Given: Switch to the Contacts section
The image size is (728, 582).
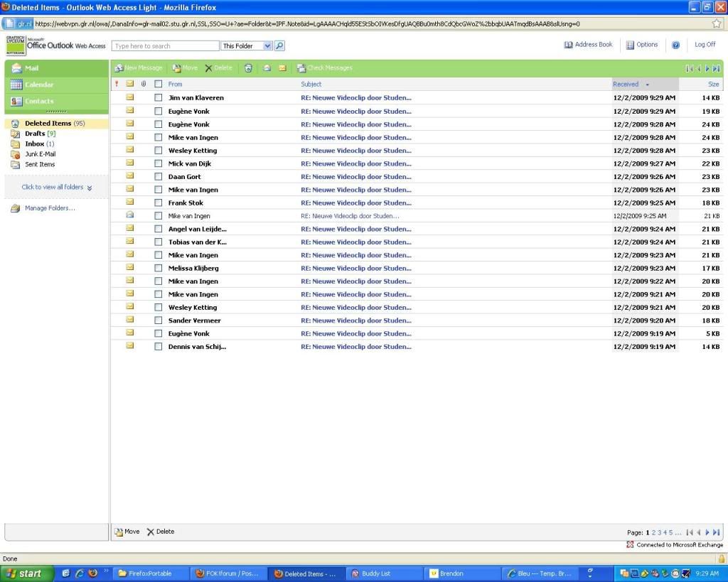Looking at the screenshot, I should 39,102.
